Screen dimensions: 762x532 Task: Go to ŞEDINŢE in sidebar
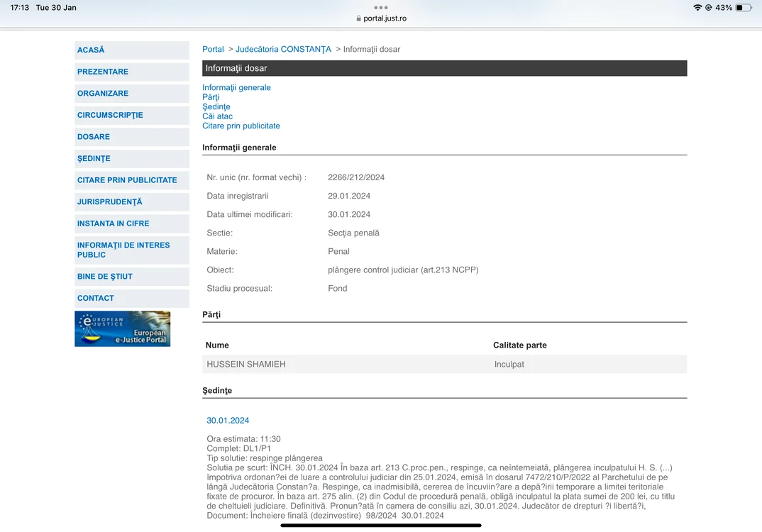(132, 158)
